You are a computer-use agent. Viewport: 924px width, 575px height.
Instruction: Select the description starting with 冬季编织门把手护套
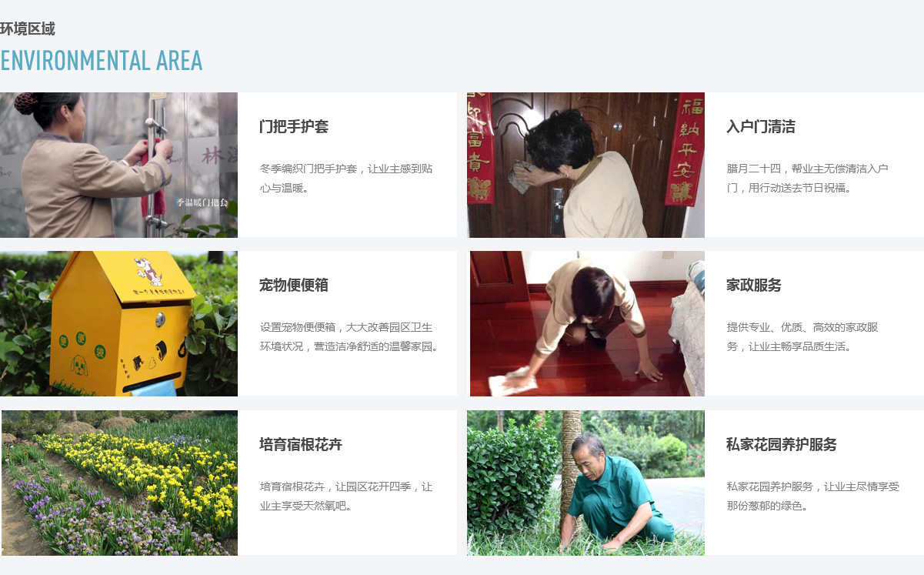(346, 178)
